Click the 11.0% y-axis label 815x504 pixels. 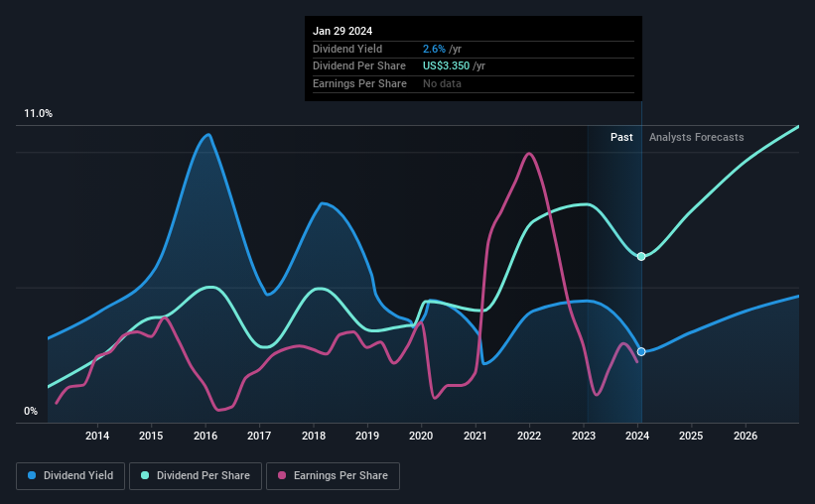pos(38,114)
